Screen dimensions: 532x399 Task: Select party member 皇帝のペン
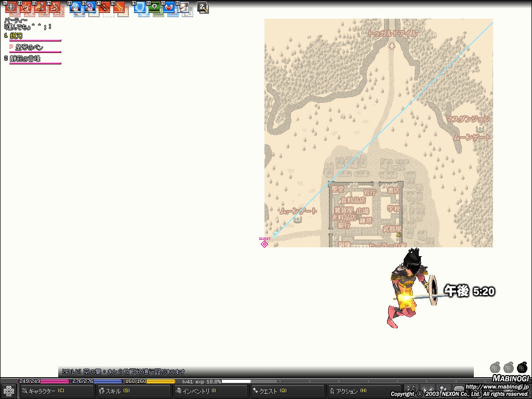coord(29,47)
